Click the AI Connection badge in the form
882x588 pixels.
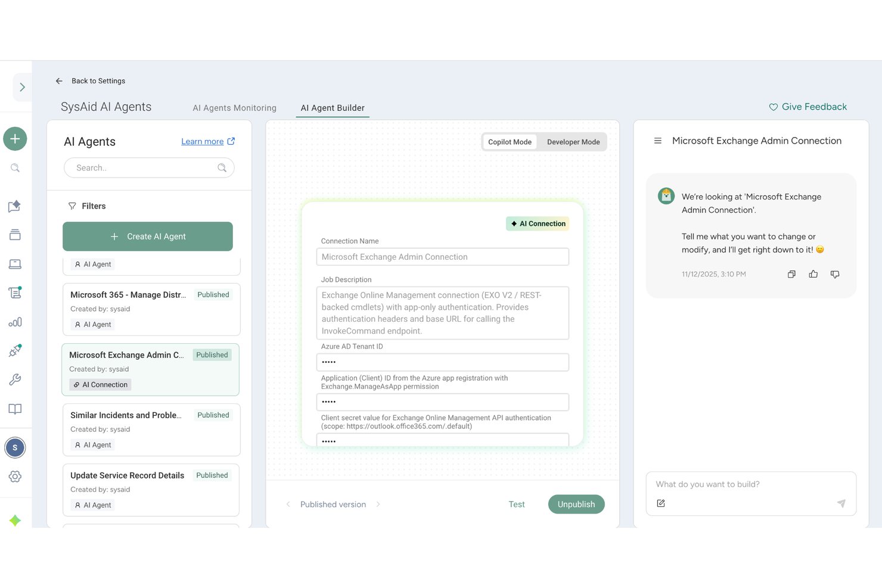click(538, 223)
